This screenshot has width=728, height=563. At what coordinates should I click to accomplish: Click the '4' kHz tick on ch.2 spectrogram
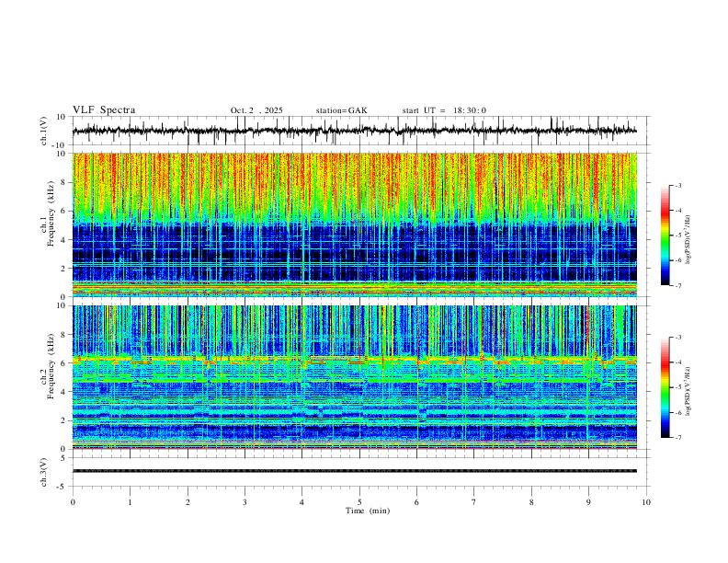click(64, 392)
